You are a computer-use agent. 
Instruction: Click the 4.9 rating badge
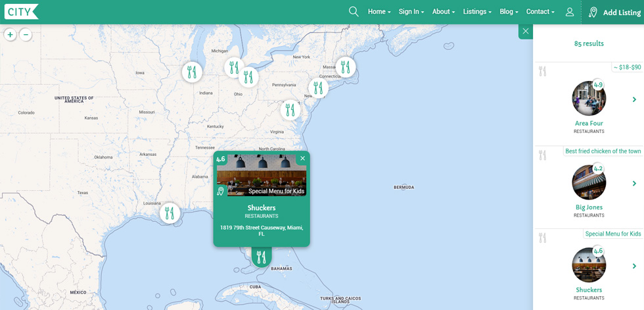pos(598,85)
